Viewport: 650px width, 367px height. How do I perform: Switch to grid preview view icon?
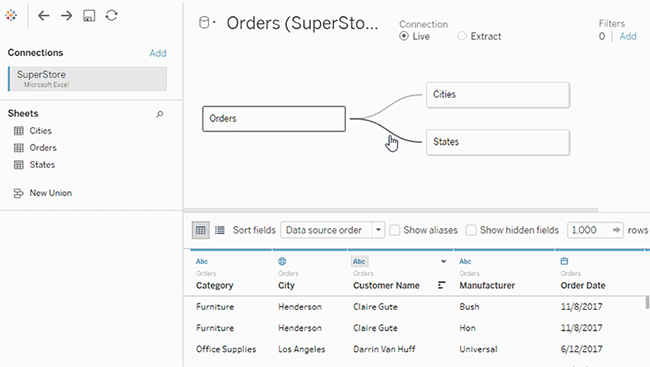pyautogui.click(x=201, y=230)
